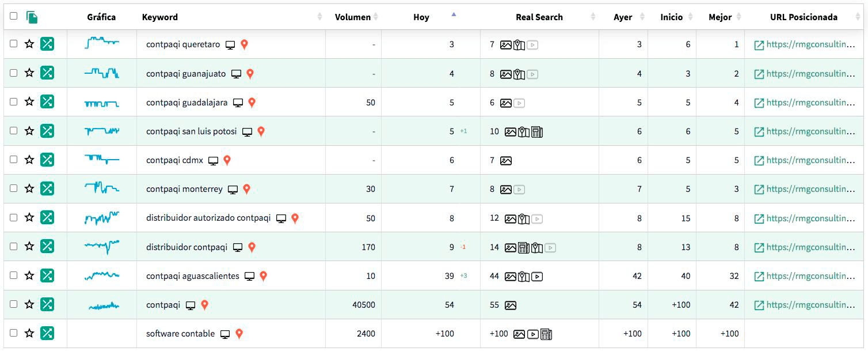This screenshot has width=868, height=351.
Task: Click the star icon for software contable
Action: [x=29, y=333]
